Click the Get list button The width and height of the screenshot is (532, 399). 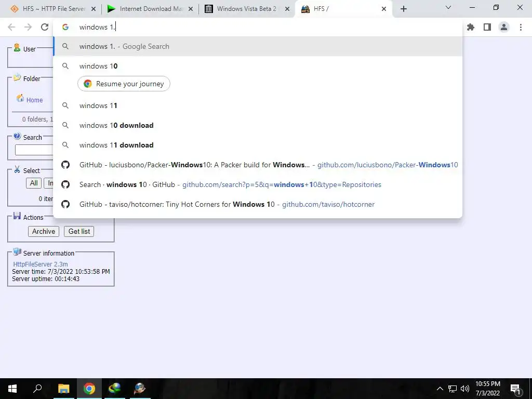(x=79, y=231)
